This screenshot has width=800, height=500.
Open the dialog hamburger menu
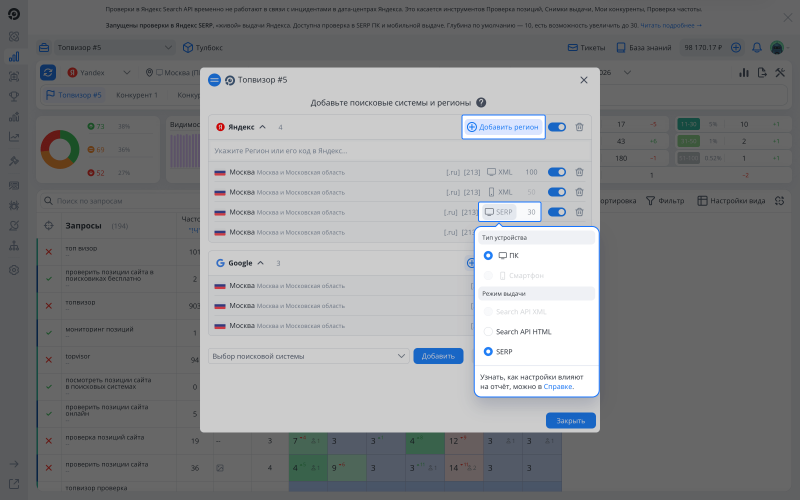(x=214, y=80)
